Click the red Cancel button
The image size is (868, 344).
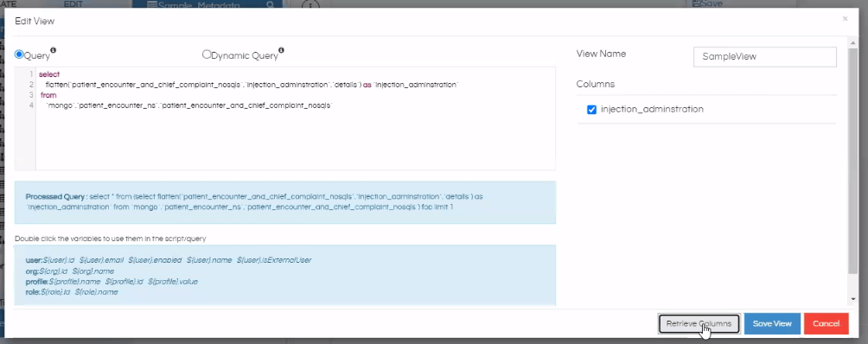click(x=826, y=323)
